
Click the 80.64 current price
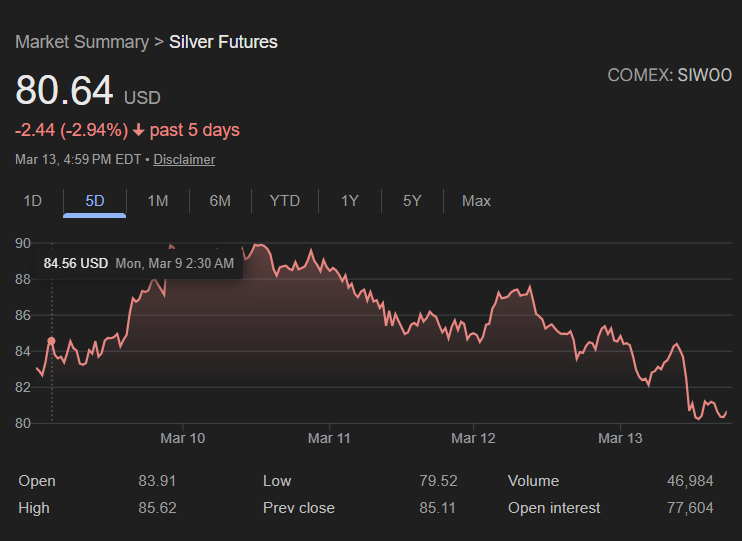point(64,91)
